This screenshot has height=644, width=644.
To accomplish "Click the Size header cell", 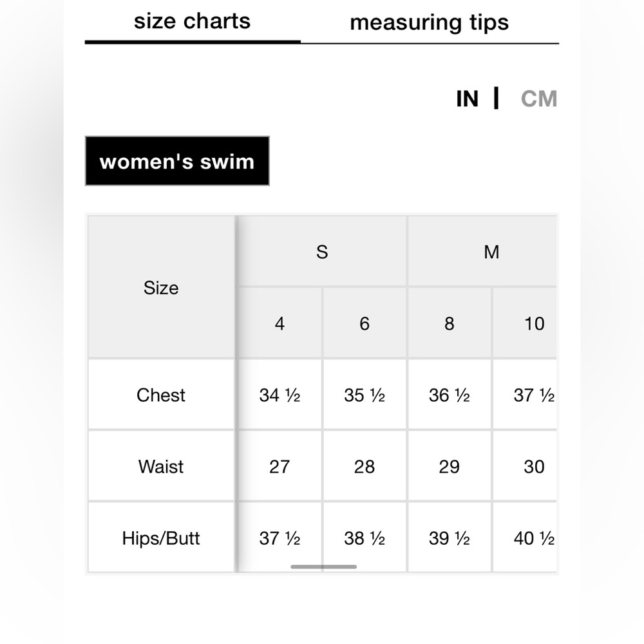I will [x=161, y=288].
